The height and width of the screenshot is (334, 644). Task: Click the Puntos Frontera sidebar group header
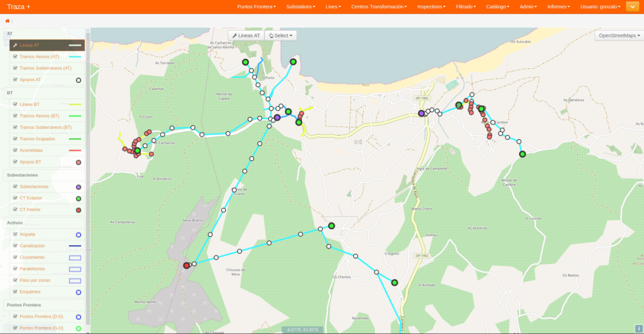(44, 305)
